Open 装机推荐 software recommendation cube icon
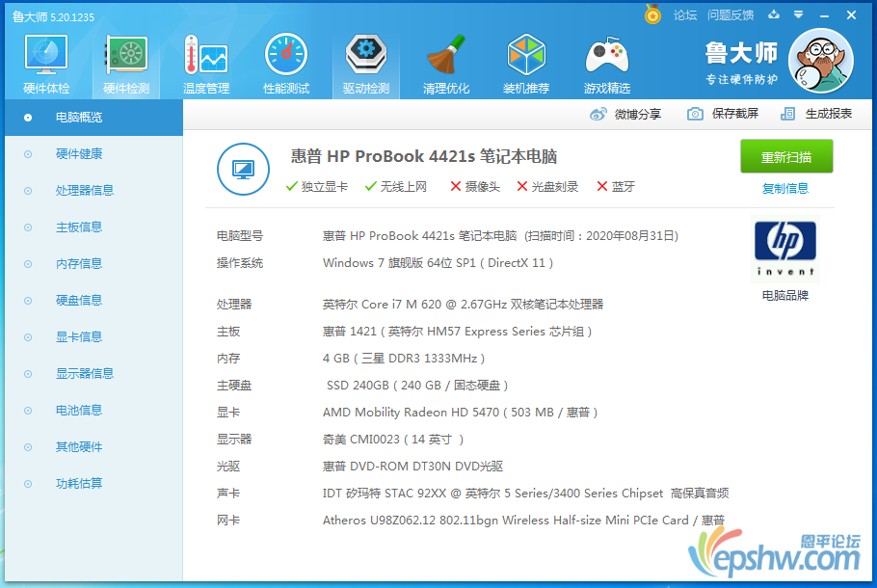 pos(526,65)
